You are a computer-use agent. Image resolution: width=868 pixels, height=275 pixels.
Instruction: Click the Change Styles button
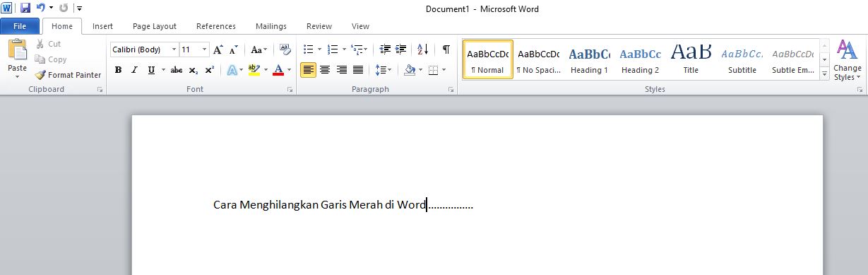(x=847, y=59)
